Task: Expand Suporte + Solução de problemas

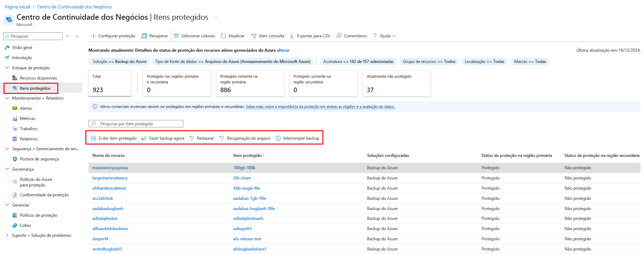Action: pyautogui.click(x=7, y=235)
